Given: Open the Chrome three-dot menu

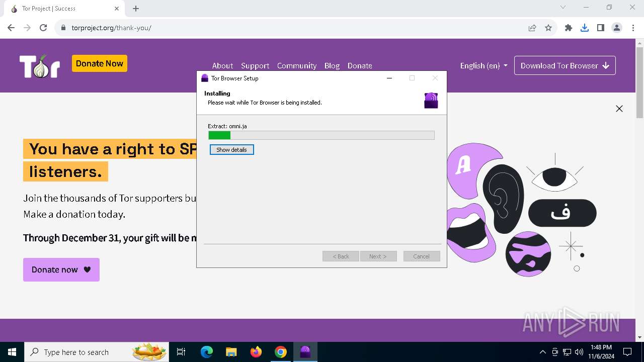Looking at the screenshot, I should 632,28.
